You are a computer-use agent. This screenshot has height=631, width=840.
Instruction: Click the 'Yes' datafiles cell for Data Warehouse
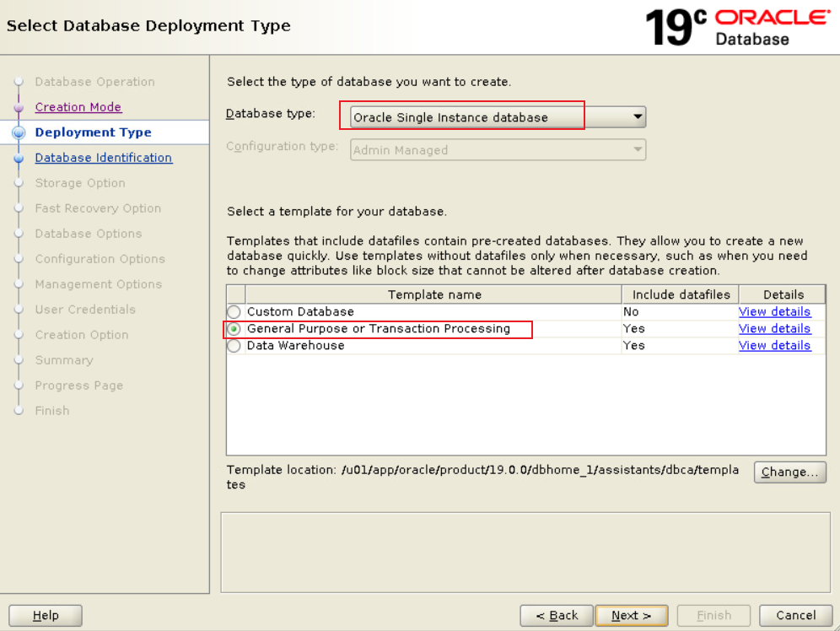pyautogui.click(x=680, y=346)
